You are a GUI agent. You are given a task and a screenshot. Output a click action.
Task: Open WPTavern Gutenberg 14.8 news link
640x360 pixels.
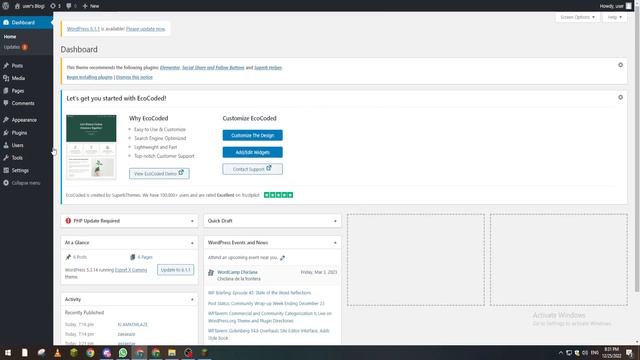[x=269, y=335]
